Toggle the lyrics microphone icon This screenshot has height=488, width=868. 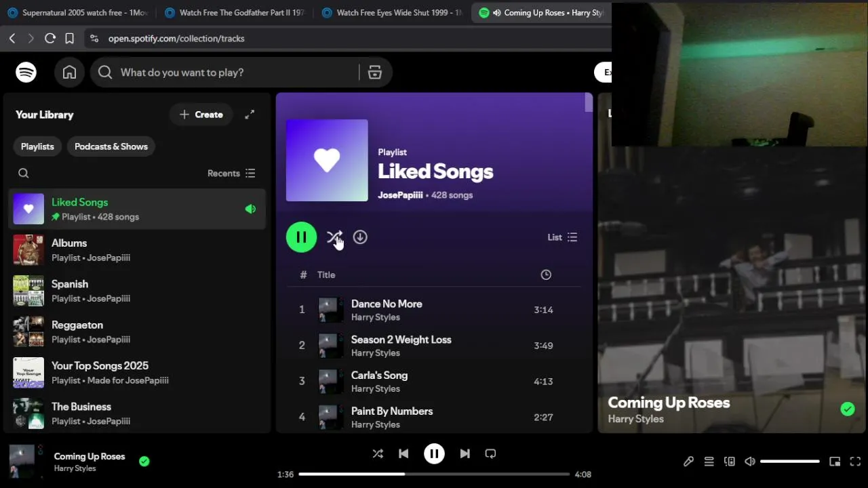tap(688, 462)
